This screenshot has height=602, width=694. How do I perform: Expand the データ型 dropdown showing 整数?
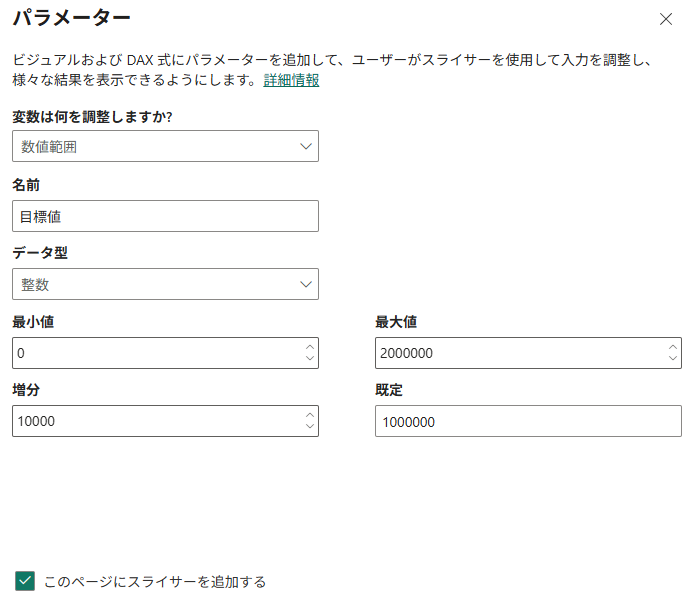[165, 284]
